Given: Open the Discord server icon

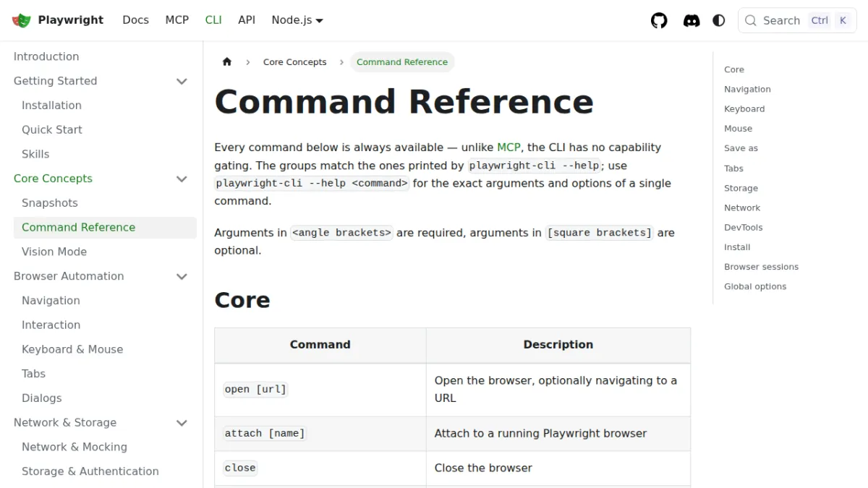Looking at the screenshot, I should tap(692, 20).
